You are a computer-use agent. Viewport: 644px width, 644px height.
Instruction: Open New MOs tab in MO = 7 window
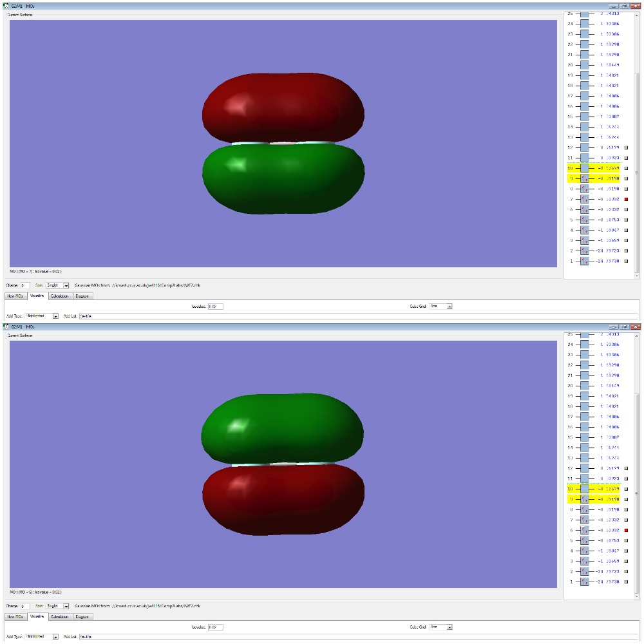(x=15, y=296)
